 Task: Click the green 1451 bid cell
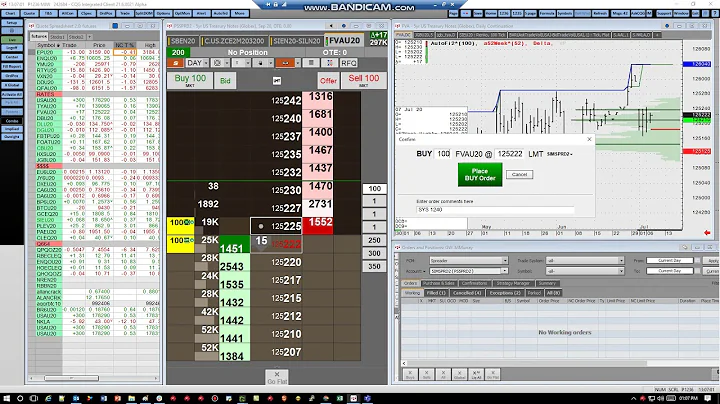coord(234,244)
